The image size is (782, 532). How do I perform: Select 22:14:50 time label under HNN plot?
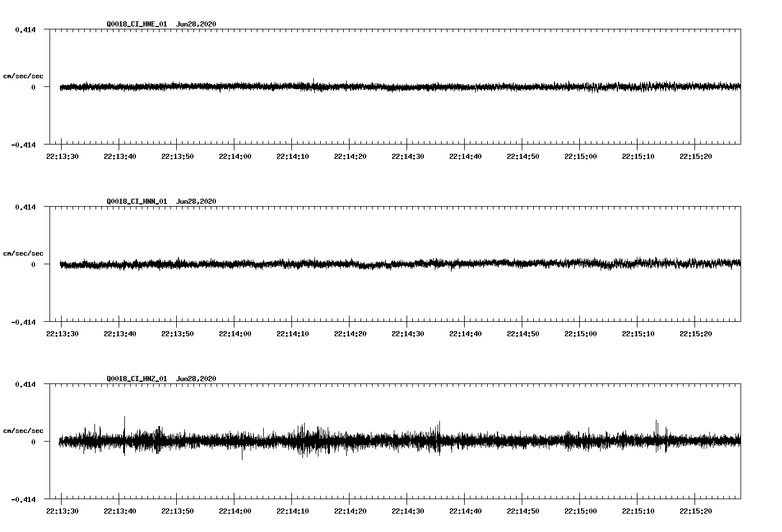pos(523,334)
